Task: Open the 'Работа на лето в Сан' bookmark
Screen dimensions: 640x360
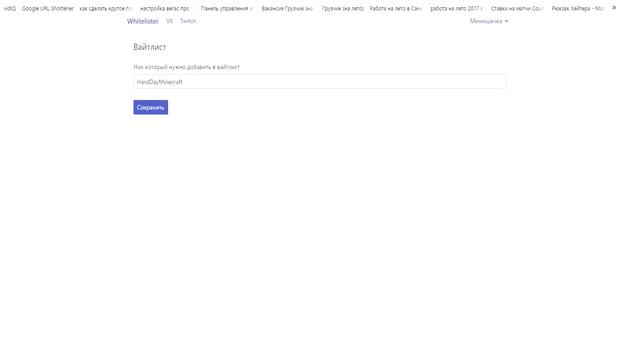Action: (396, 8)
